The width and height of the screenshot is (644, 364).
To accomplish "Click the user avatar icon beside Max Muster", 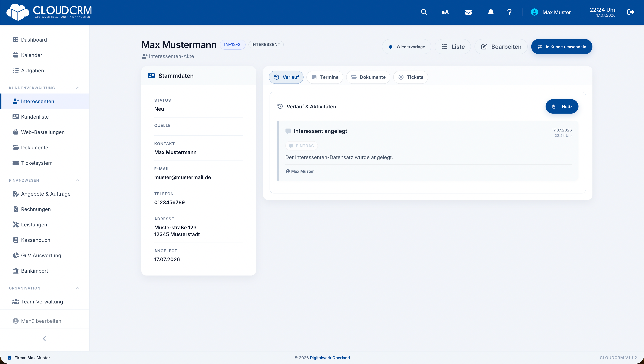I will [x=534, y=12].
